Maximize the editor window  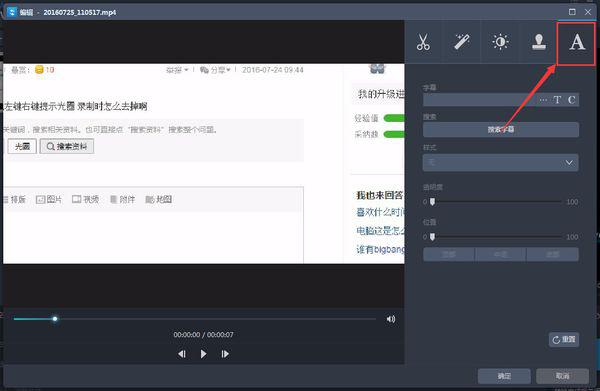pos(572,12)
